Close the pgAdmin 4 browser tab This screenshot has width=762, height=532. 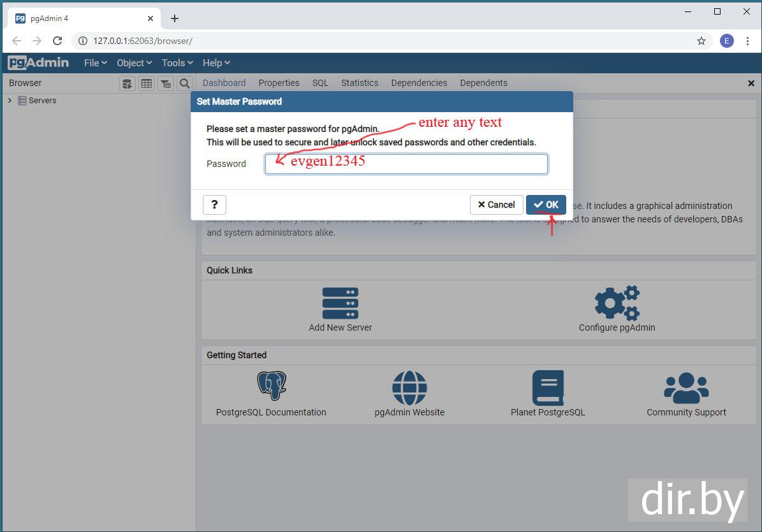point(150,18)
